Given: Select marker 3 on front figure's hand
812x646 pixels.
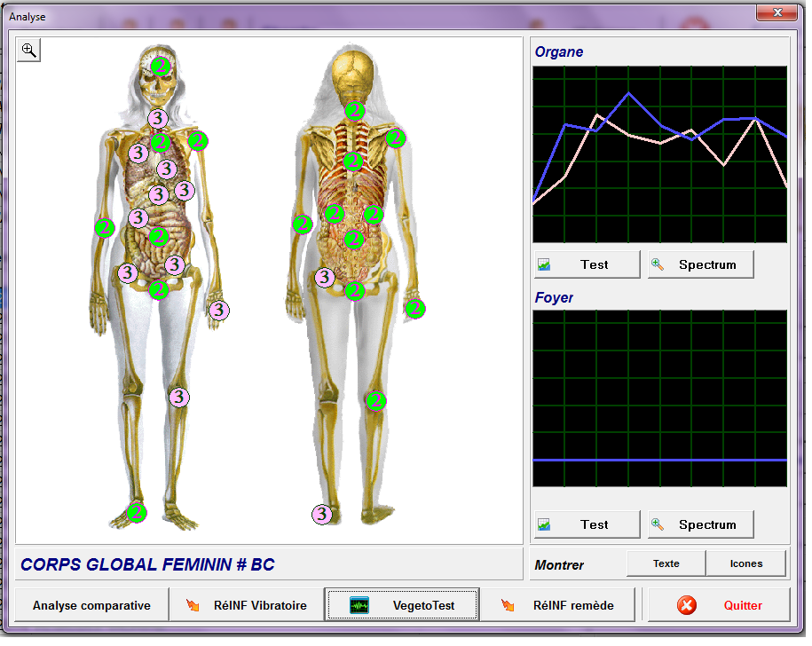Looking at the screenshot, I should 219,311.
